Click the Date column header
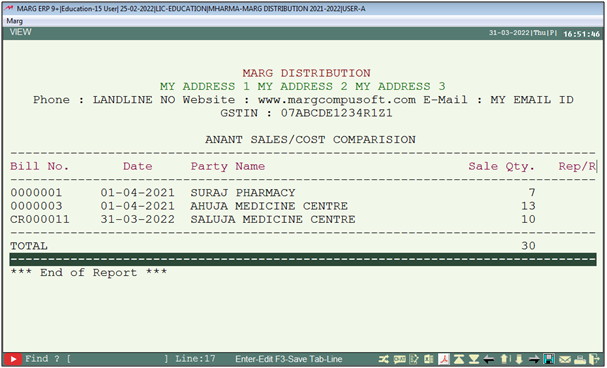The width and height of the screenshot is (607, 368). click(x=137, y=166)
